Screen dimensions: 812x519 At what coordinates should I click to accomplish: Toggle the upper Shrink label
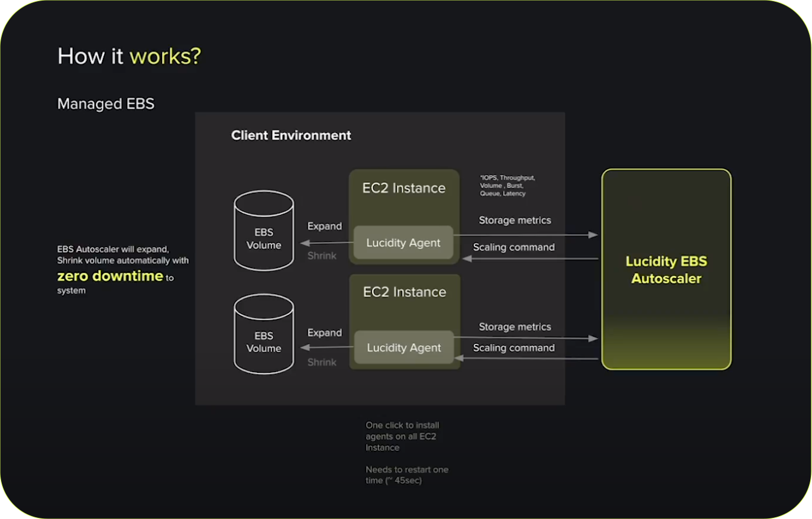[x=322, y=256]
